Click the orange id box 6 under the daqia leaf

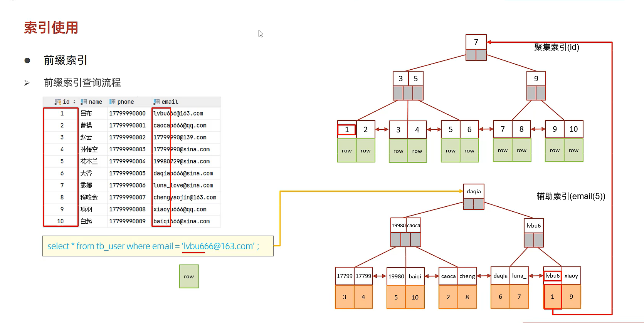point(500,296)
